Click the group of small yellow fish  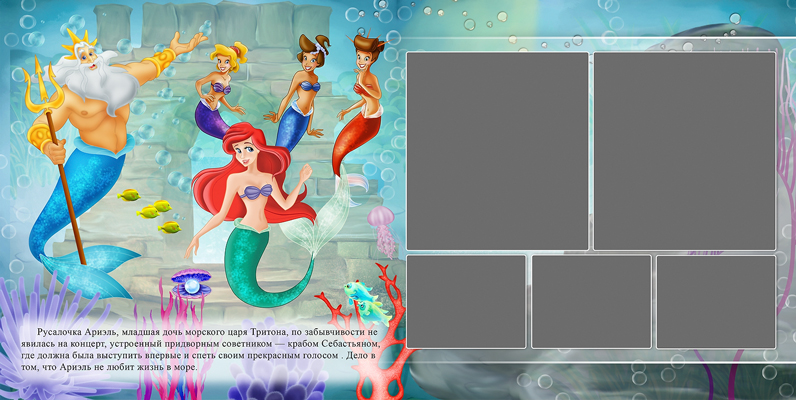point(150,208)
